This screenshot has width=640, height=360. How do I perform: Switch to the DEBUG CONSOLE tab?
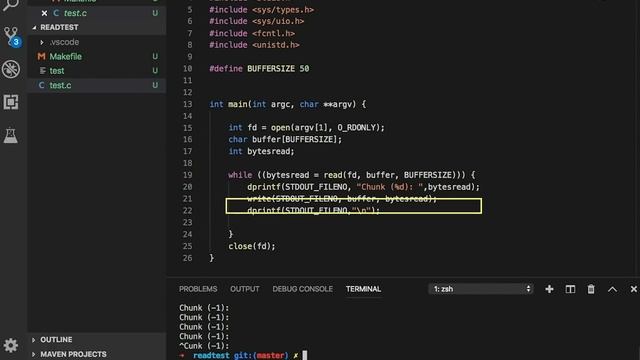pyautogui.click(x=302, y=289)
